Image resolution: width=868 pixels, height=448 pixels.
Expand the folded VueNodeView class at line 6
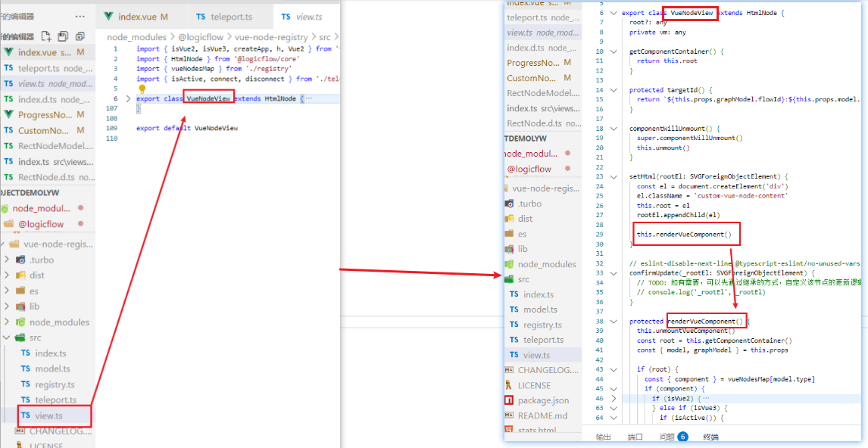click(x=128, y=98)
